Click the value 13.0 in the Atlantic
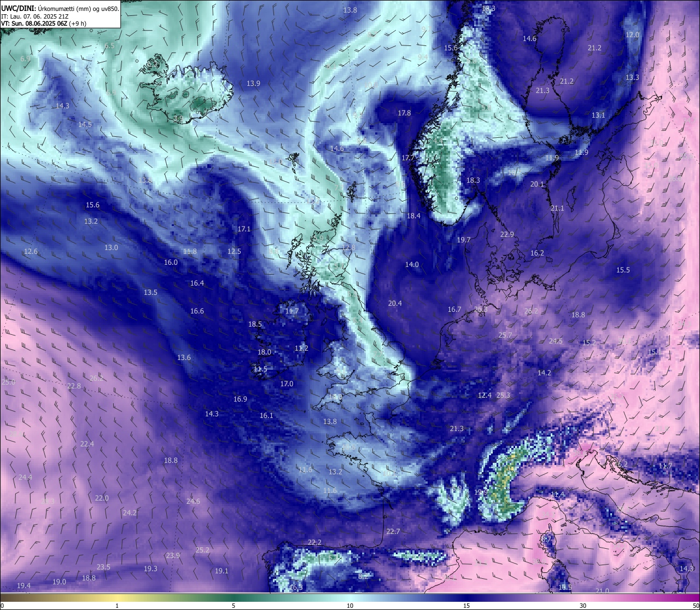 click(x=111, y=248)
